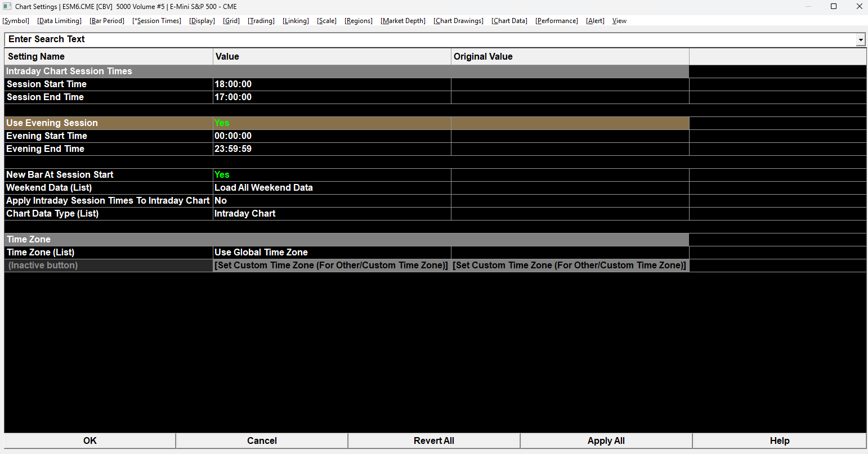Screen dimensions: 868x454
Task: Switch to the Bar Period tab
Action: [107, 21]
